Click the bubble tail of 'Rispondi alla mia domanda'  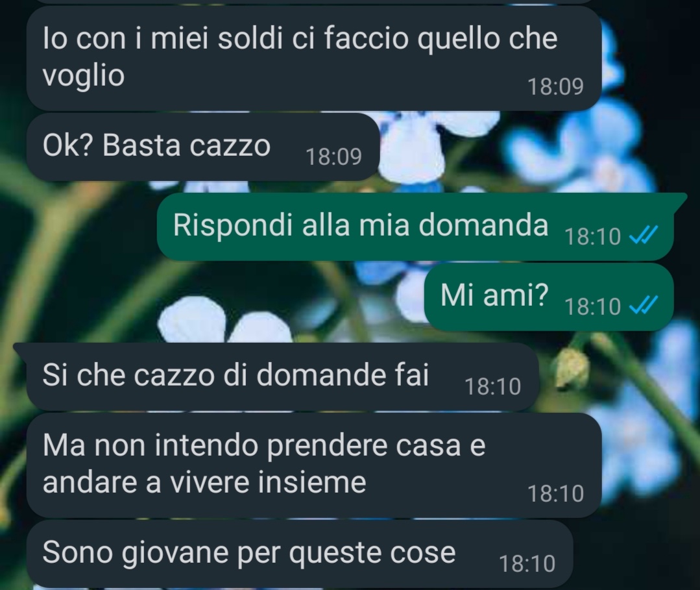pyautogui.click(x=679, y=199)
